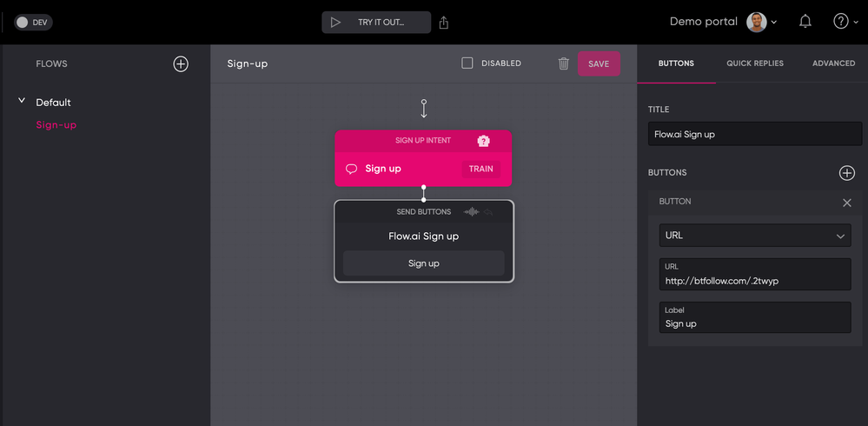
Task: Add a new flow with plus icon
Action: 181,63
